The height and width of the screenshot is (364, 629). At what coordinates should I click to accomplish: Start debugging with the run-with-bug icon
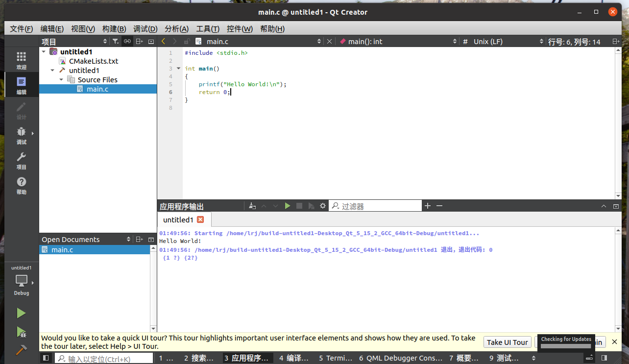(x=21, y=332)
